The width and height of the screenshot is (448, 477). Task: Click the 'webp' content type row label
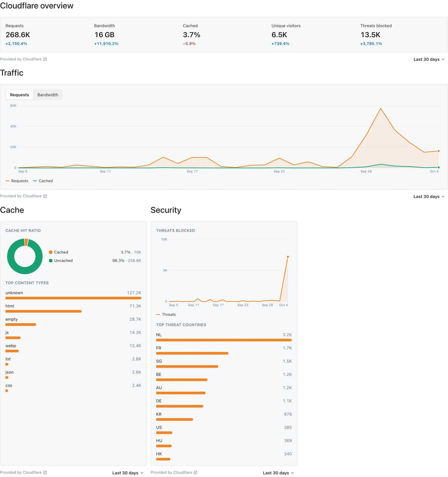[x=11, y=346]
